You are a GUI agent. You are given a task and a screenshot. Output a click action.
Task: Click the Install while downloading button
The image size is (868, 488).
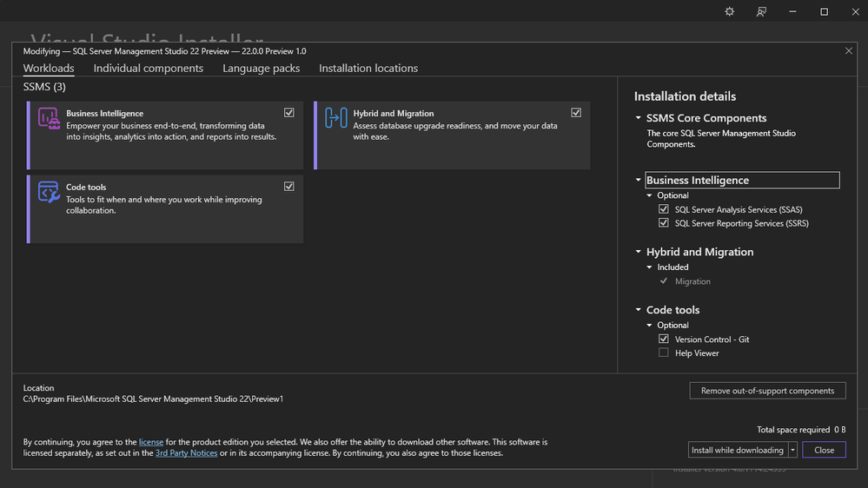point(738,450)
